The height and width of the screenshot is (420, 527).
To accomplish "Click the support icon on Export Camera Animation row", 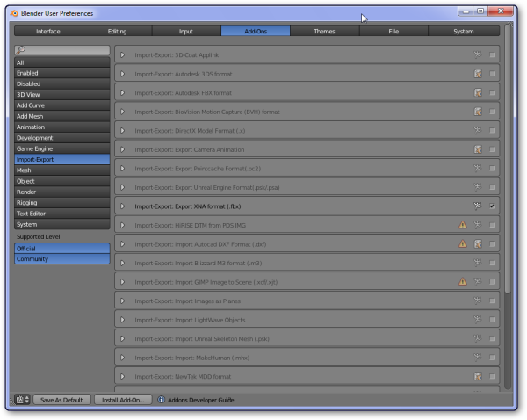I will (x=478, y=149).
